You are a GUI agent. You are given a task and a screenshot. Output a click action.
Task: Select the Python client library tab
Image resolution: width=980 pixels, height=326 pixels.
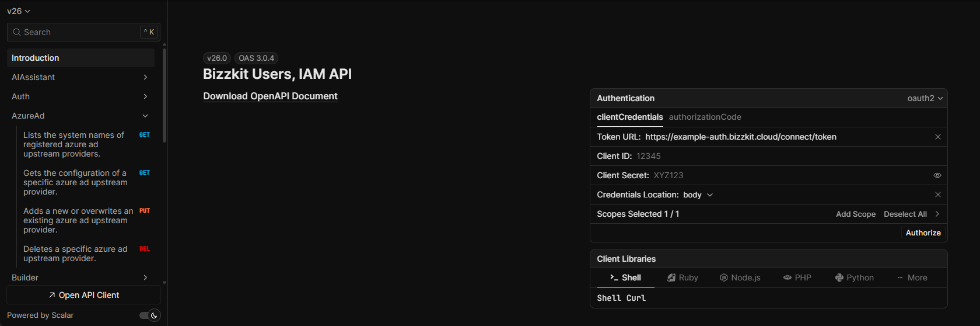pos(855,278)
